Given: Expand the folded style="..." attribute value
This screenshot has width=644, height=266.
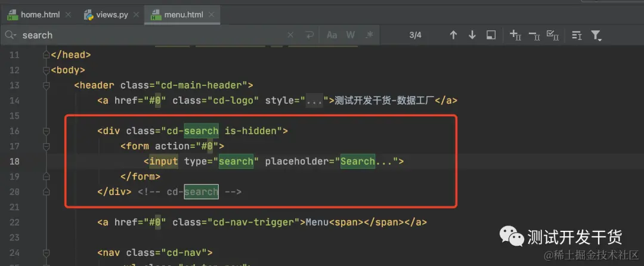Looking at the screenshot, I should click(314, 101).
